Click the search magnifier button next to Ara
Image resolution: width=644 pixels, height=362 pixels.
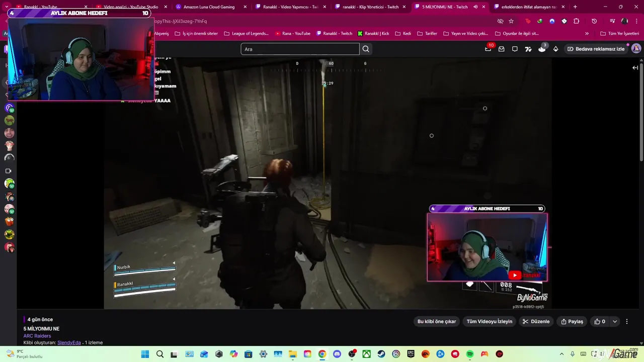(x=366, y=49)
